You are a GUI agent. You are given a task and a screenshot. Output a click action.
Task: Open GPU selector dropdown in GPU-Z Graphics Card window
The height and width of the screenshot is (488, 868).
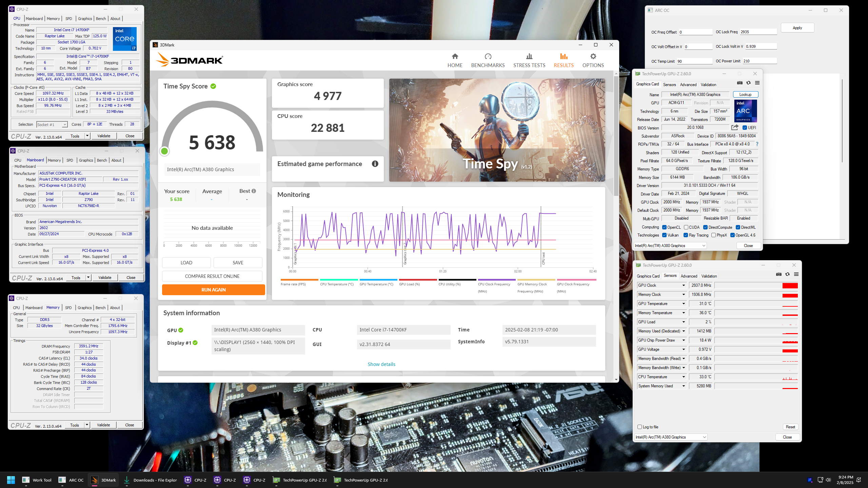(670, 246)
